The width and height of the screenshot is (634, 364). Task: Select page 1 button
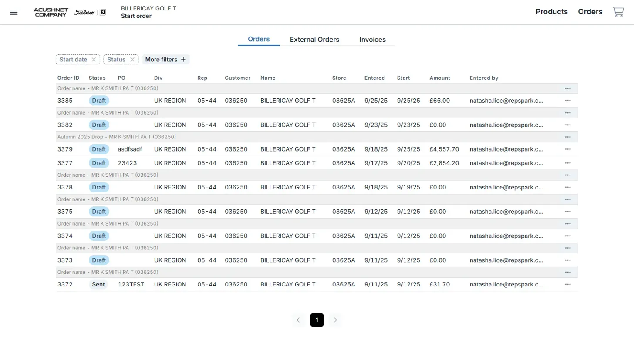click(317, 320)
